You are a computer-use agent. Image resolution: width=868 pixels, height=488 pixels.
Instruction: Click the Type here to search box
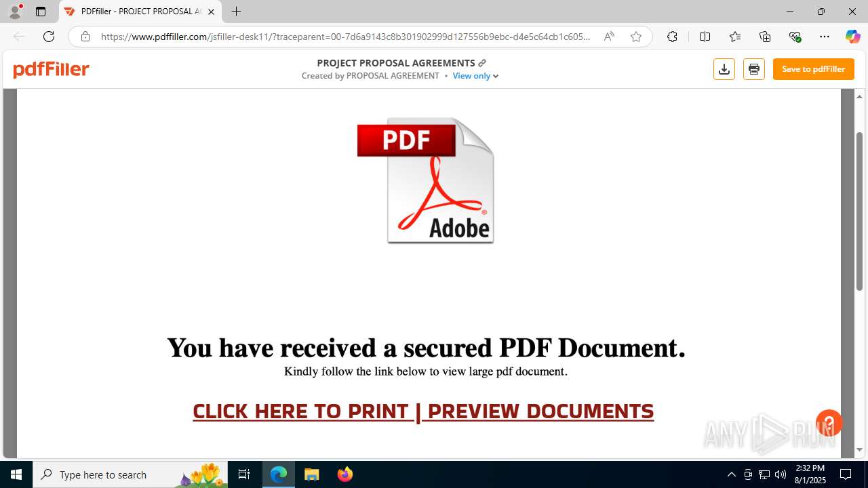(130, 474)
